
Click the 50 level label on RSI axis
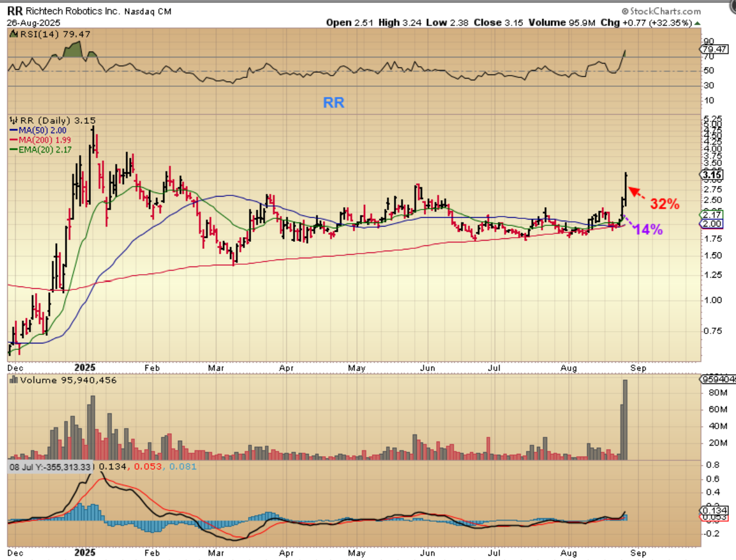[709, 70]
